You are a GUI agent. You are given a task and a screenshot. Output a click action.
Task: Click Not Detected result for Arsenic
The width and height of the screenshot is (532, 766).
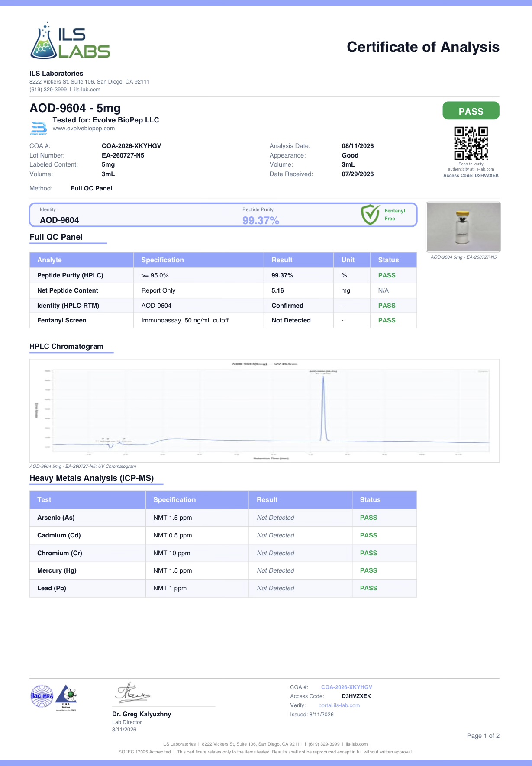pyautogui.click(x=275, y=518)
